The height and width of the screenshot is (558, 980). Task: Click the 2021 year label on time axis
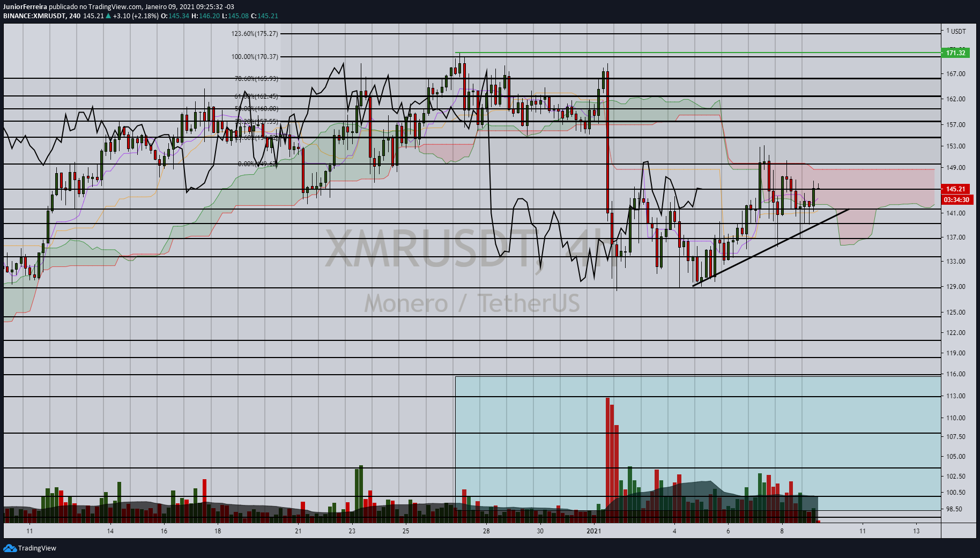tap(594, 531)
